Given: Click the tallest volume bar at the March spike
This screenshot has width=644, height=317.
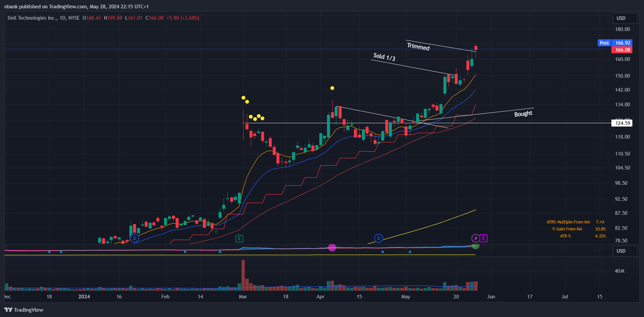Looking at the screenshot, I should click(x=243, y=275).
